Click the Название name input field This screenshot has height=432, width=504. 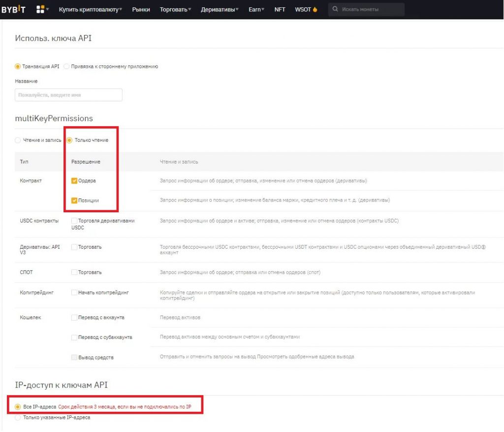tap(68, 95)
